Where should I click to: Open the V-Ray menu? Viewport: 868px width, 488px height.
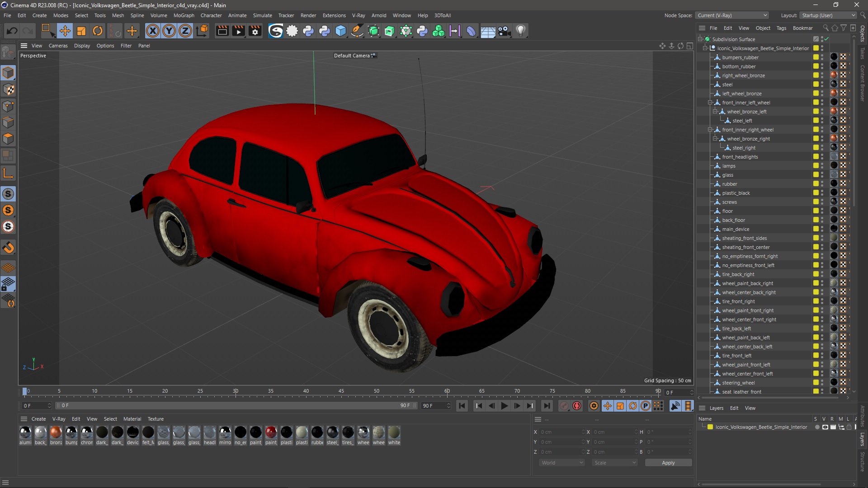[x=358, y=15]
